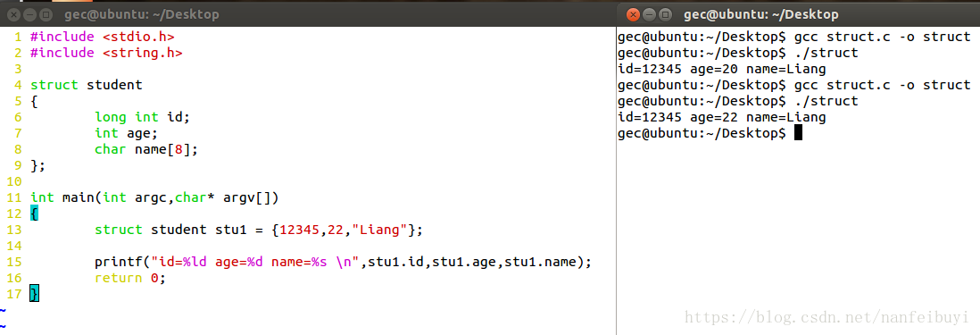Viewport: 980px width, 335px height.
Task: Click 'int main(int argc,char* argv[])' line
Action: pos(154,197)
